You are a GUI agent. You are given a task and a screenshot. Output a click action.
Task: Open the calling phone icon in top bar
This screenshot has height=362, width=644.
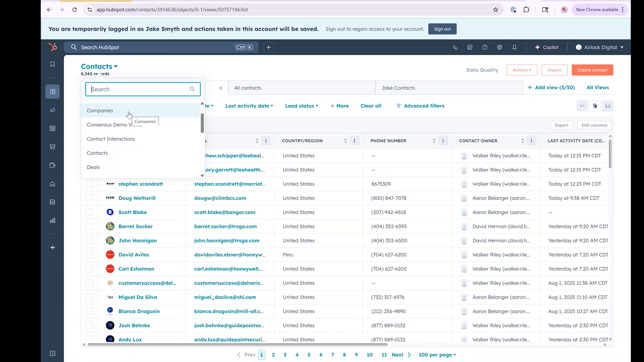click(455, 47)
